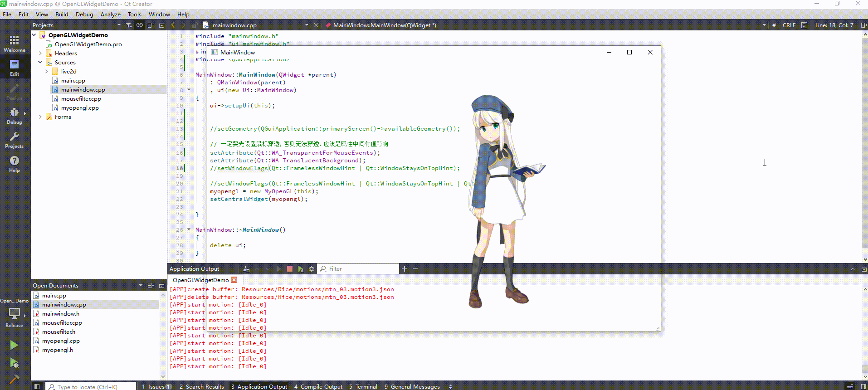Viewport: 868px width, 390px height.
Task: Switch to Edit mode in sidebar
Action: click(x=15, y=68)
